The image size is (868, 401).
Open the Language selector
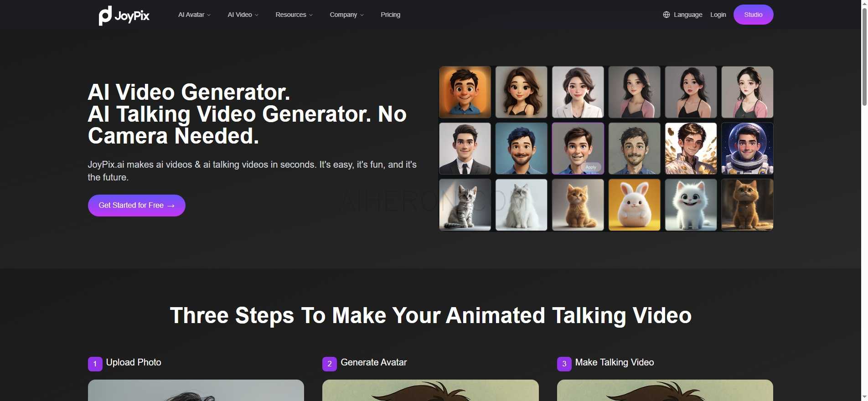tap(682, 15)
